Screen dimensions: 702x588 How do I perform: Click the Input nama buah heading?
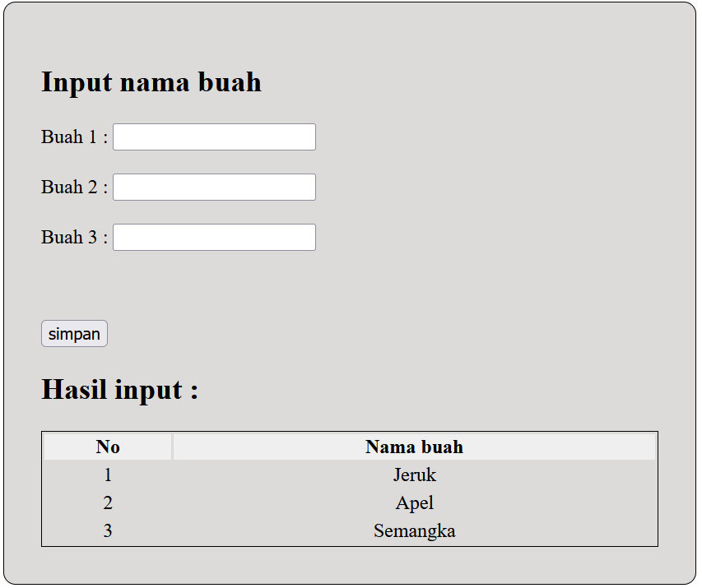151,82
